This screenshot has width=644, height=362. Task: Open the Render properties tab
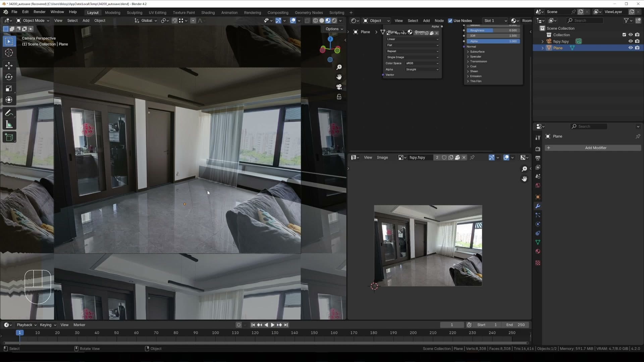[538, 149]
